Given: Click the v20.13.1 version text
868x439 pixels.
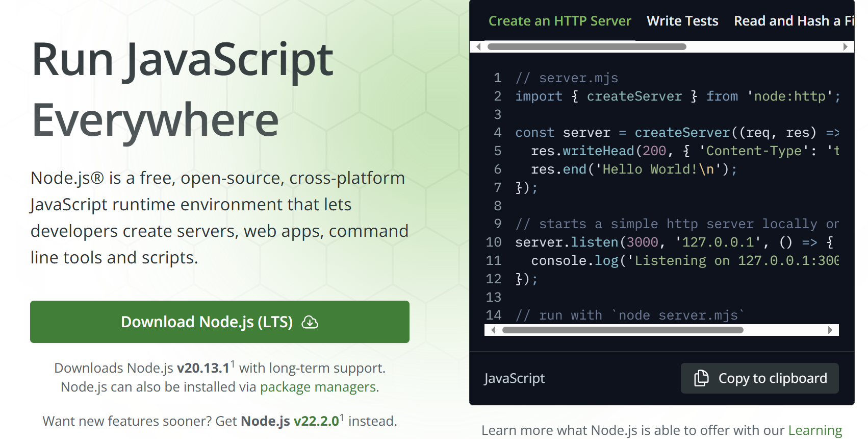Looking at the screenshot, I should pyautogui.click(x=203, y=368).
